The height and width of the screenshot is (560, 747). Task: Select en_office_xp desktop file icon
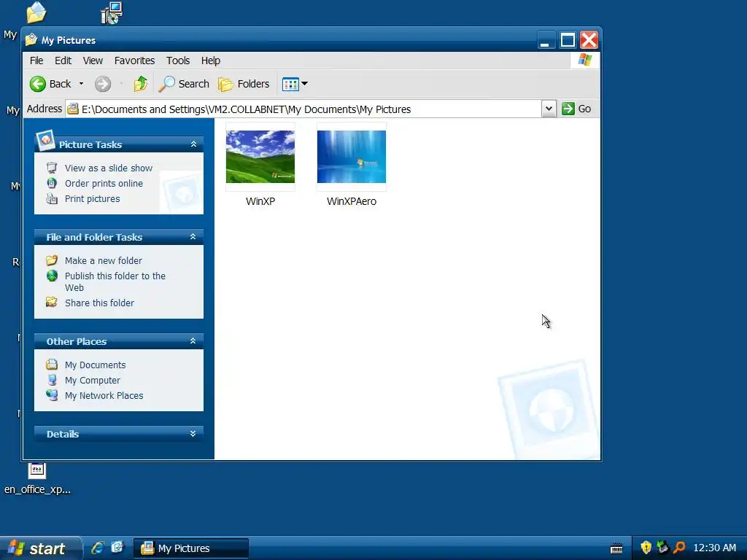pyautogui.click(x=37, y=478)
